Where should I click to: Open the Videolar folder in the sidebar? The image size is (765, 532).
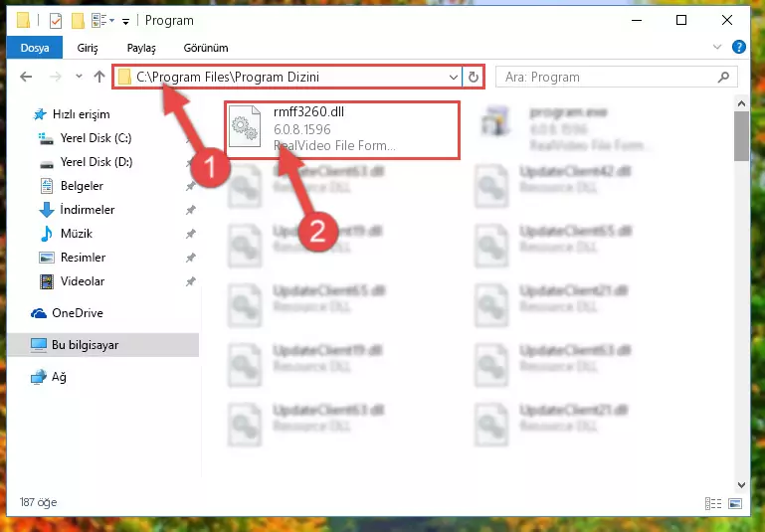(82, 281)
